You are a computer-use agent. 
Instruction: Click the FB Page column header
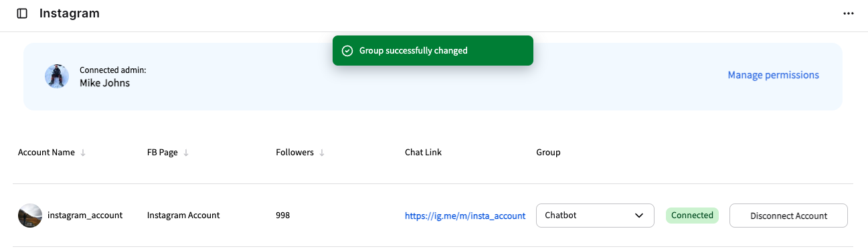pos(163,153)
